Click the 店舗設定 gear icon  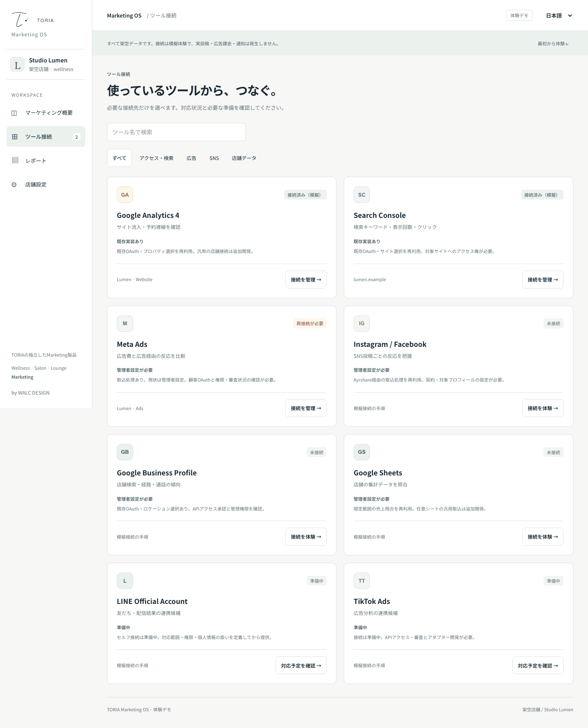click(x=14, y=184)
